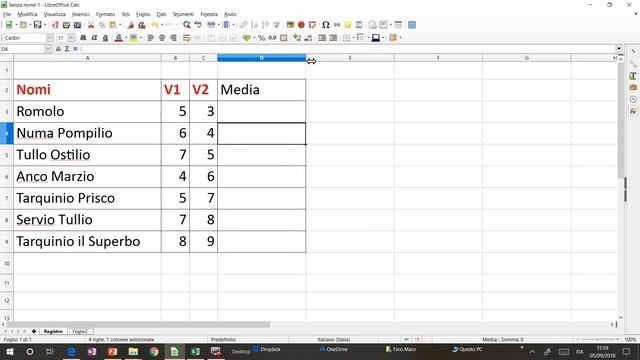The height and width of the screenshot is (360, 640).
Task: Click the horizontal scrollbar thumb
Action: tap(137, 324)
